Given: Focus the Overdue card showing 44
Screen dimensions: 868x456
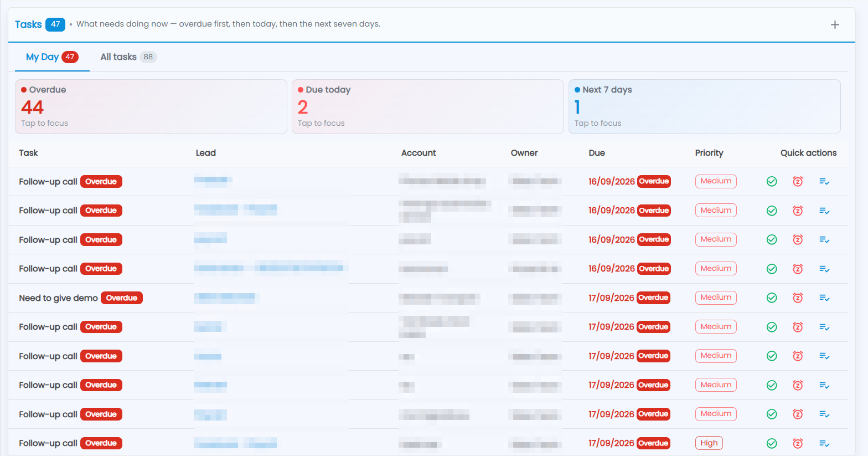Looking at the screenshot, I should [151, 106].
